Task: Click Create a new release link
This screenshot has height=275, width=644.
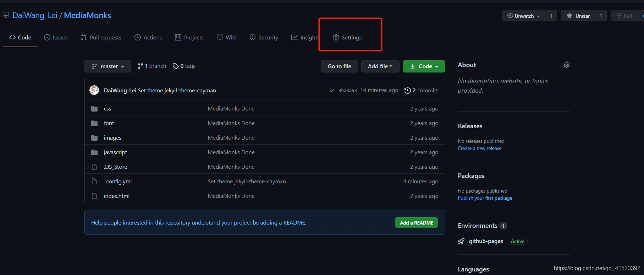Action: tap(480, 148)
